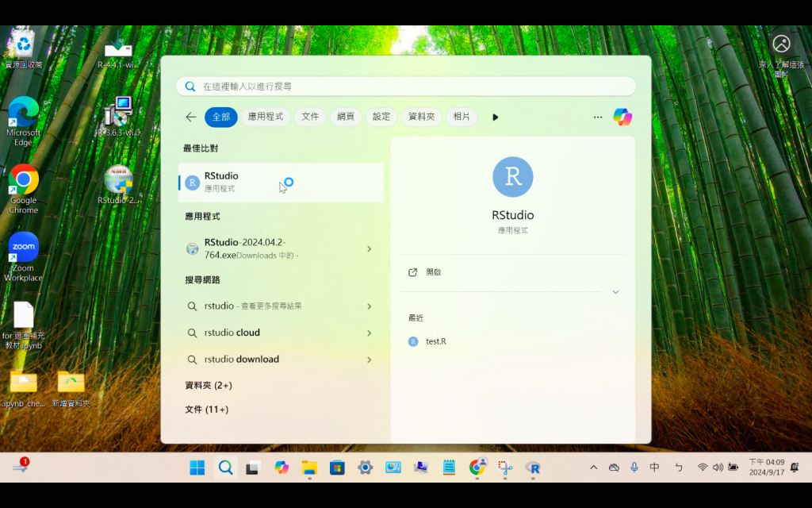812x508 pixels.
Task: Click the taskbar Search icon
Action: (x=225, y=468)
